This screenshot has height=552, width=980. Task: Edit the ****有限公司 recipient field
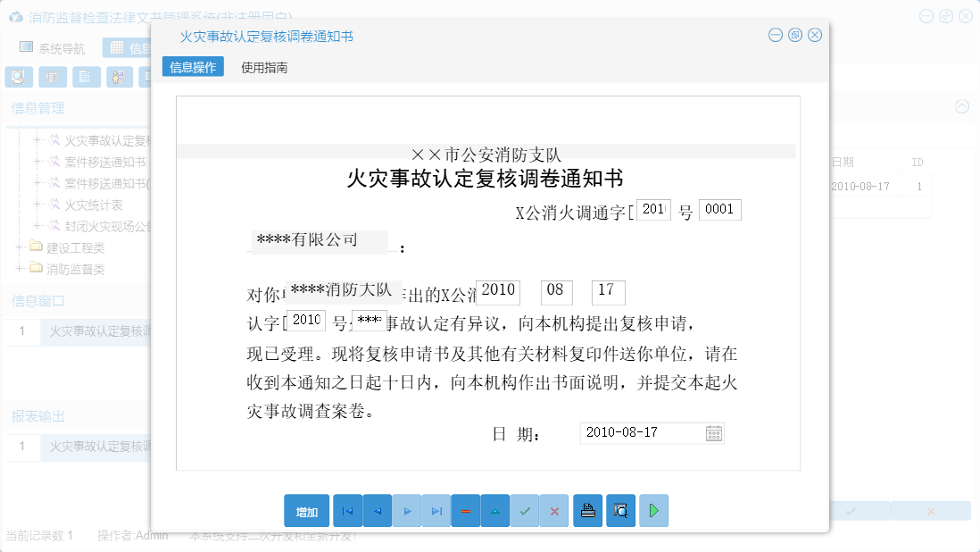tap(320, 241)
